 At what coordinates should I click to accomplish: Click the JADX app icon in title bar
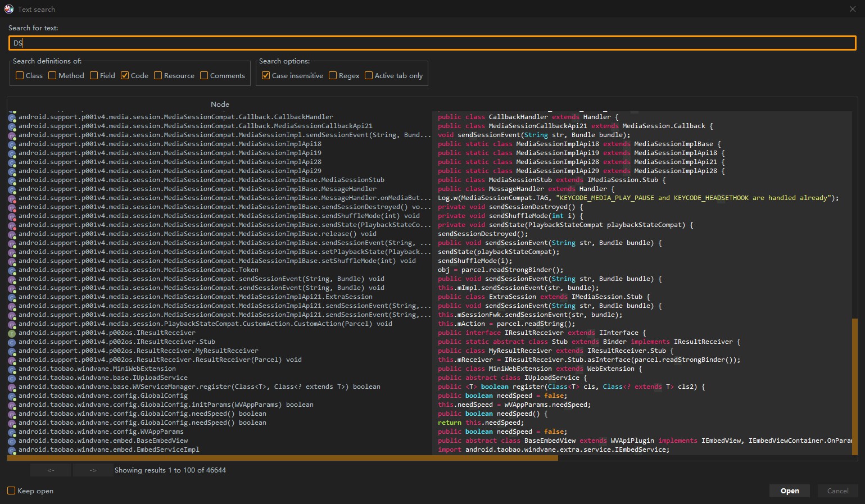(x=9, y=9)
